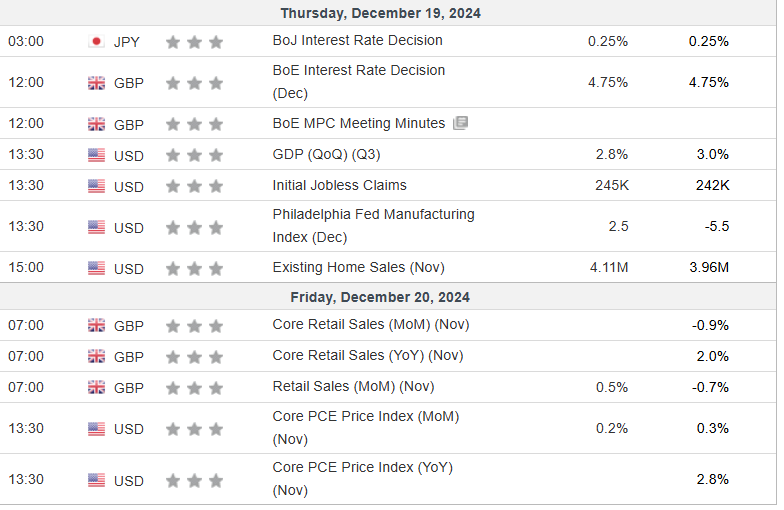This screenshot has height=510, width=784.
Task: Click the US flag beside Initial Jobless Claims
Action: 96,186
